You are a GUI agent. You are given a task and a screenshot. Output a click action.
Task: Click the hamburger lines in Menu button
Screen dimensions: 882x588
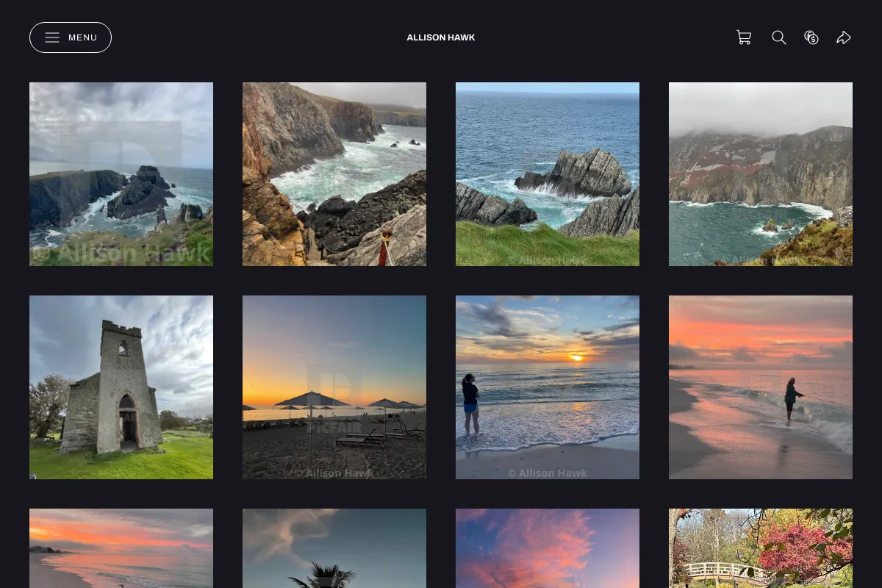coord(52,37)
